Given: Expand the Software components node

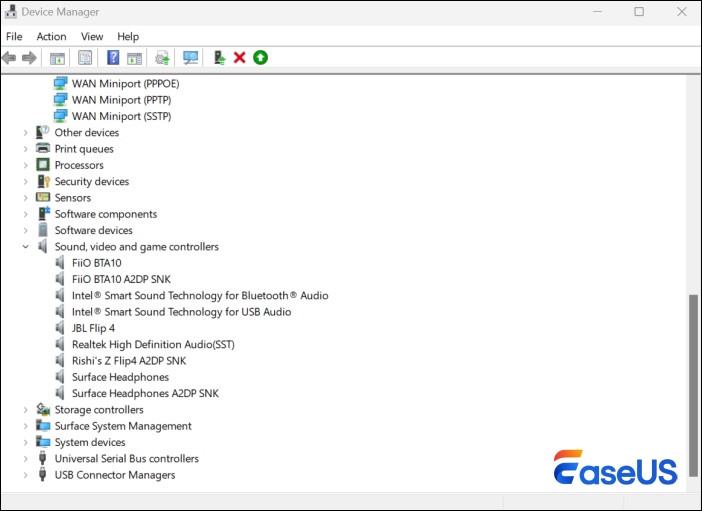Looking at the screenshot, I should point(26,214).
